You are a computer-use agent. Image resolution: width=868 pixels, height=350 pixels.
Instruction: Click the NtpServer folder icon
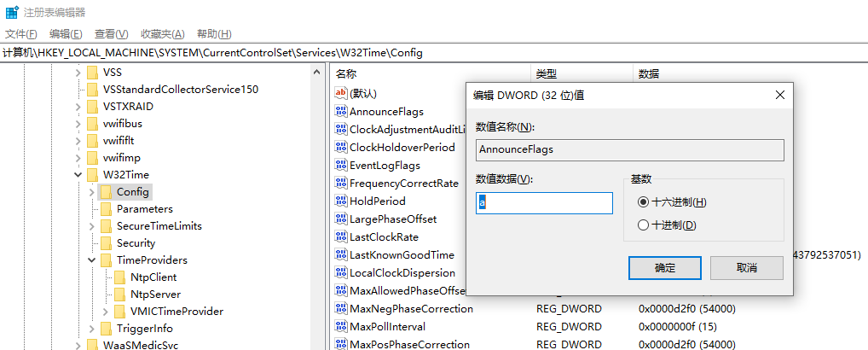coord(119,294)
